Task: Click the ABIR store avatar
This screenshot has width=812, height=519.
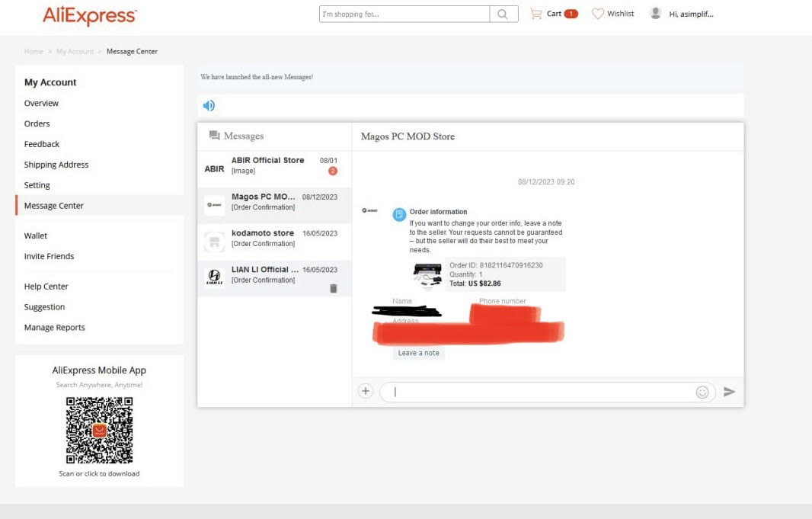Action: click(214, 169)
